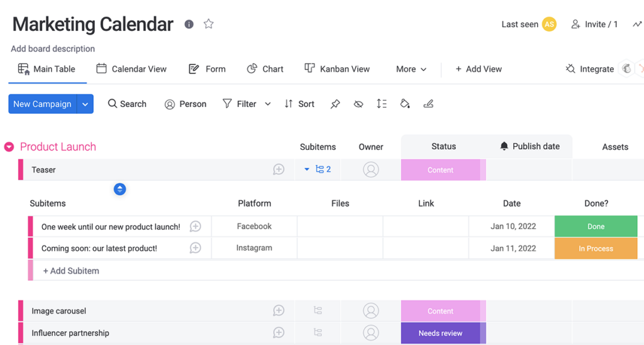The image size is (644, 345).
Task: Open the More views dropdown
Action: click(x=411, y=69)
